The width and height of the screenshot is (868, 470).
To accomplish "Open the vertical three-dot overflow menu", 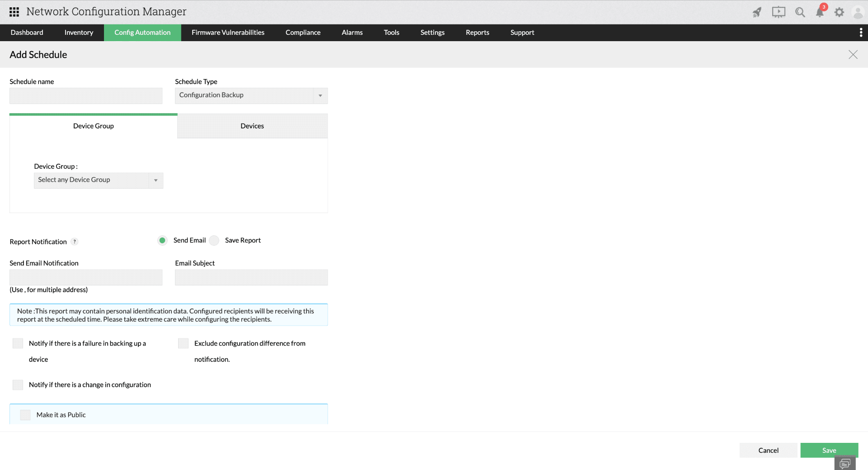I will pyautogui.click(x=861, y=33).
